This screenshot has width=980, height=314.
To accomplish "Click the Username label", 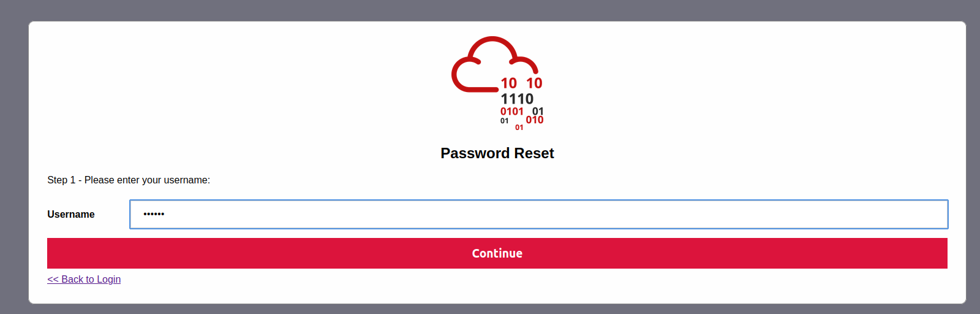I will click(71, 214).
